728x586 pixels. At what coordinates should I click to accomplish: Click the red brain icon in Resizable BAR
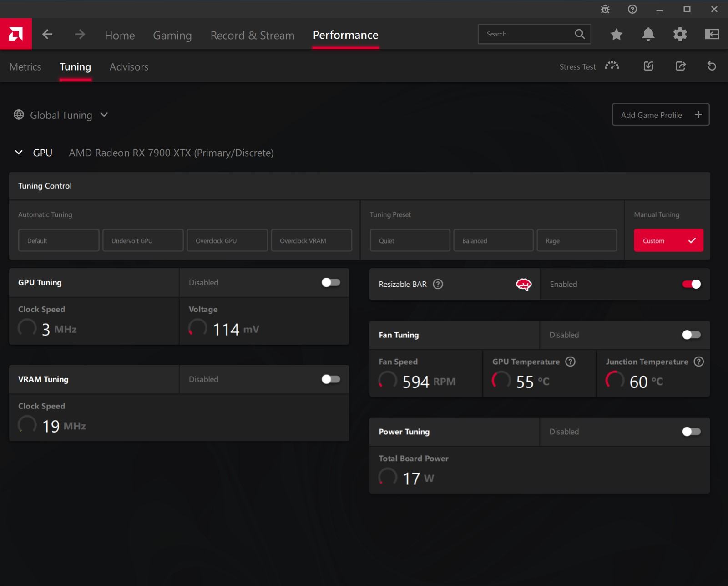[524, 284]
